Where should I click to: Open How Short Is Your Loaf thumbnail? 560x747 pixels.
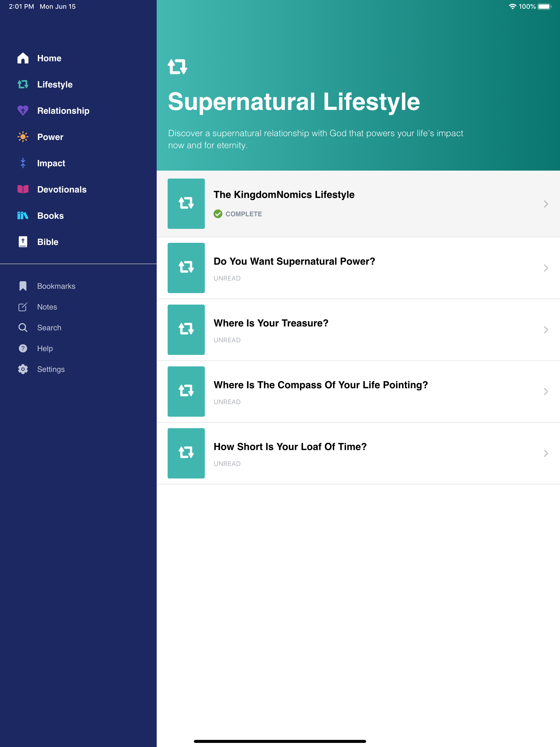coord(186,453)
